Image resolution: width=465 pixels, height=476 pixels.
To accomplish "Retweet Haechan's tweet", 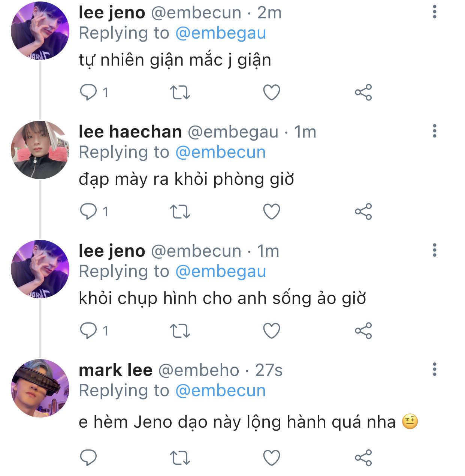I will (x=180, y=212).
